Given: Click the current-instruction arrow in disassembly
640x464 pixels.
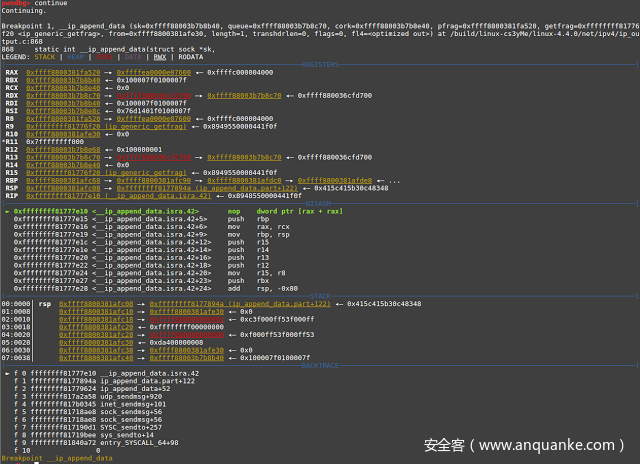Looking at the screenshot, I should tap(8, 213).
